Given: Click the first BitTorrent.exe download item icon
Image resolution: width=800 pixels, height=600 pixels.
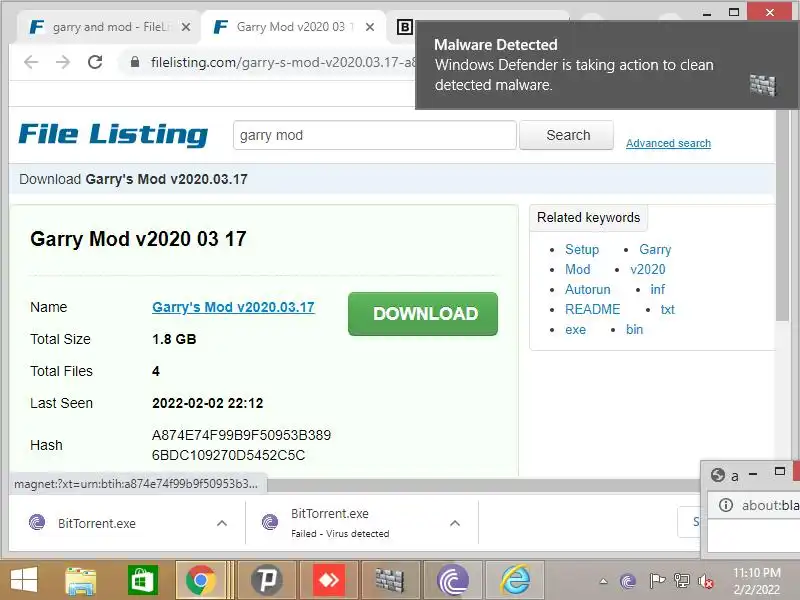Looking at the screenshot, I should coord(37,522).
